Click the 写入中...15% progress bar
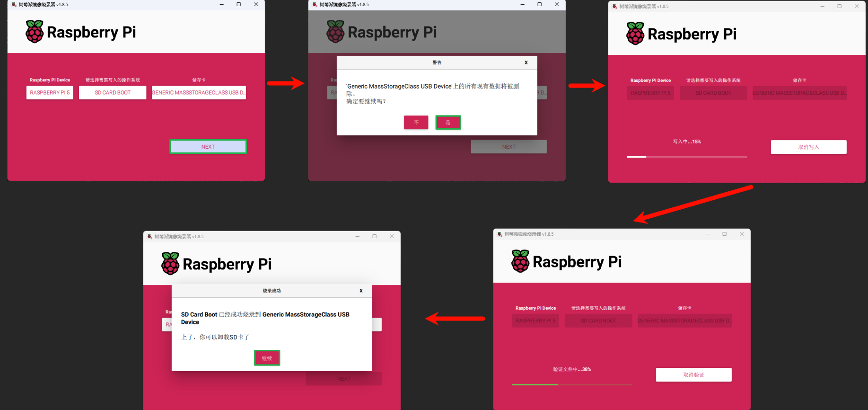This screenshot has height=410, width=868. click(687, 157)
